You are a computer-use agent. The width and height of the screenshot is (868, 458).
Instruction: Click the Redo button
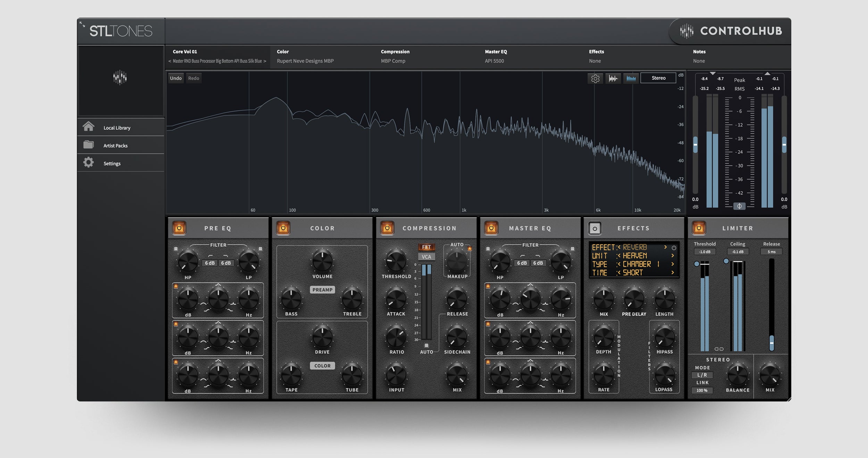194,78
